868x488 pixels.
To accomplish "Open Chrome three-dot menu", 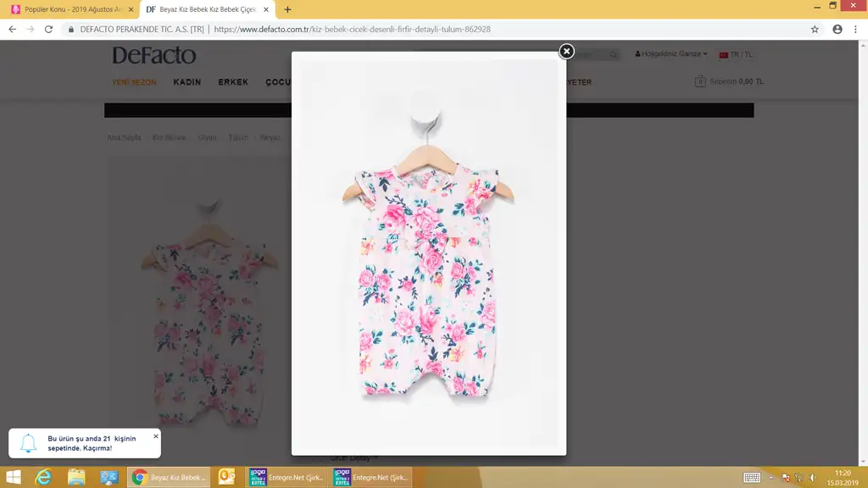I will [855, 30].
